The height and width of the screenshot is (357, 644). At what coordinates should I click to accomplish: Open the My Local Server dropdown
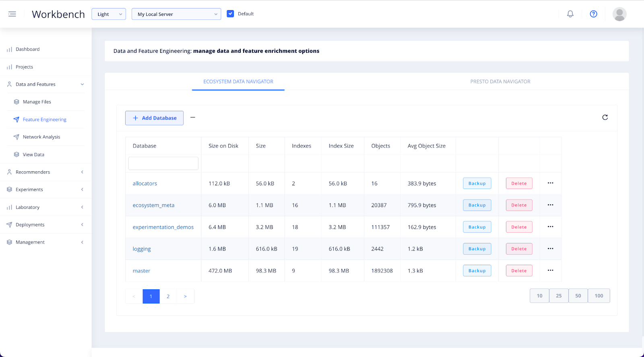point(176,14)
